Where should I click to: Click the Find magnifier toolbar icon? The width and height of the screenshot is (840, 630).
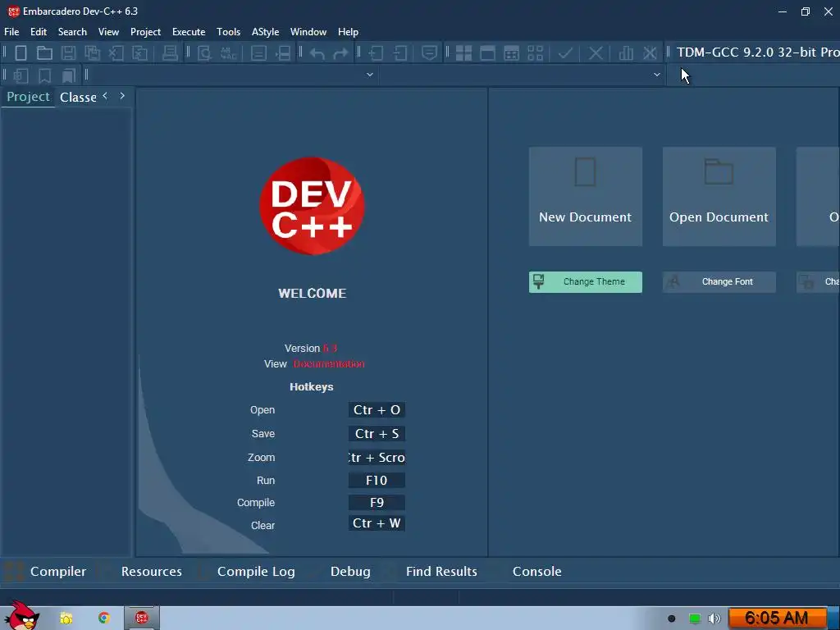click(x=204, y=53)
